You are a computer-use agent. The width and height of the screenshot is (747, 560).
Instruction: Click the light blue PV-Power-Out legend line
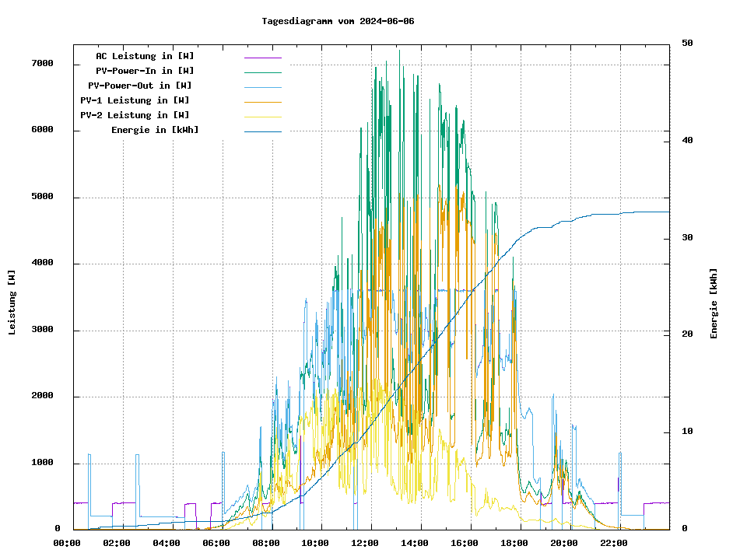[262, 86]
